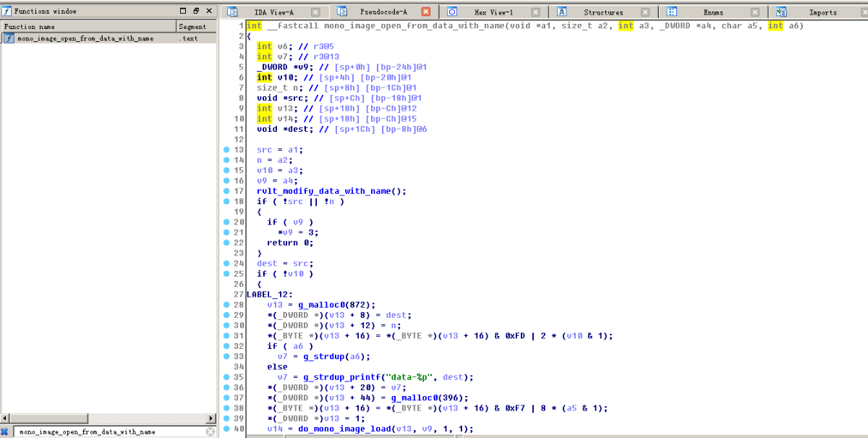The width and height of the screenshot is (868, 438).
Task: Click the Hex View-1 tab icon
Action: tap(452, 12)
